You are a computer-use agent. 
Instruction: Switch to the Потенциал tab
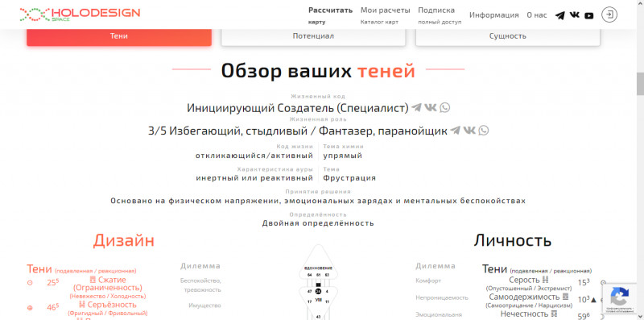point(313,36)
